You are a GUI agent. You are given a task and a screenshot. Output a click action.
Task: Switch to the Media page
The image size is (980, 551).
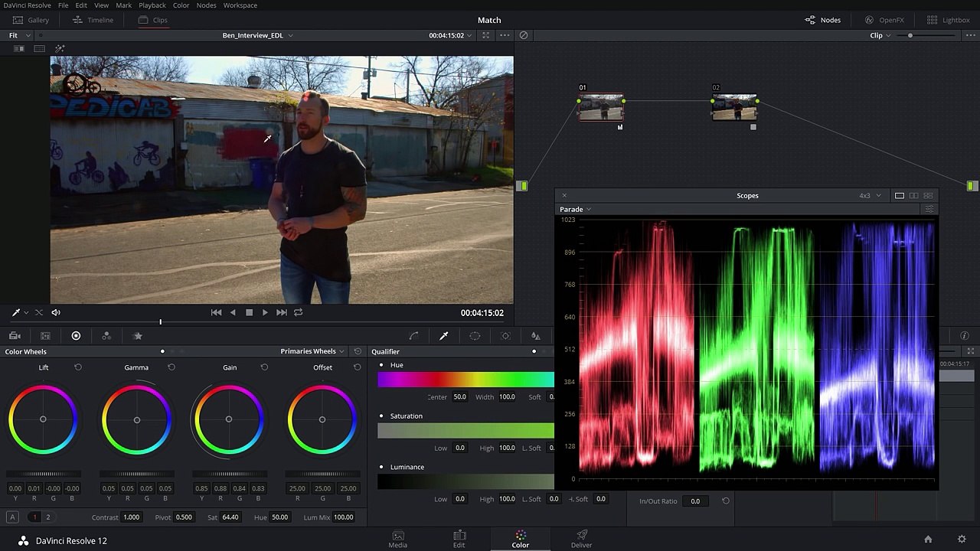398,540
